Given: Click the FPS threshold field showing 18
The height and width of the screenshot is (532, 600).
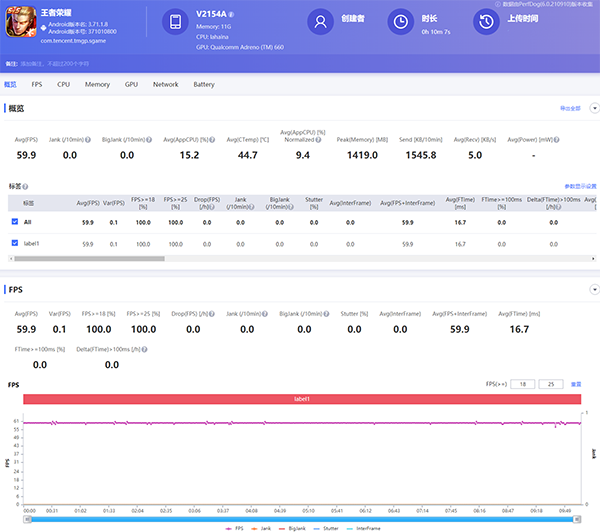Looking at the screenshot, I should click(x=522, y=384).
